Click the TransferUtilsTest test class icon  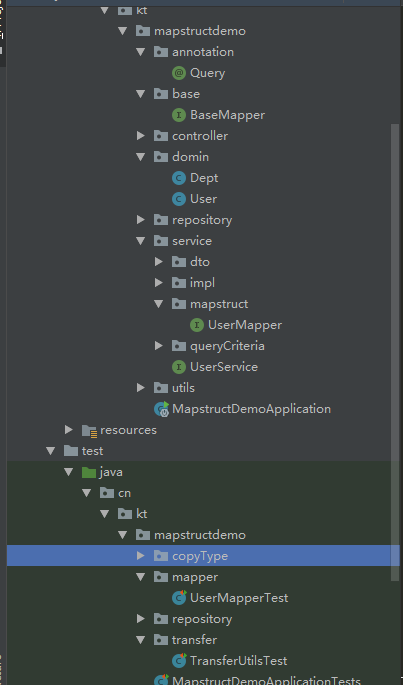click(179, 660)
